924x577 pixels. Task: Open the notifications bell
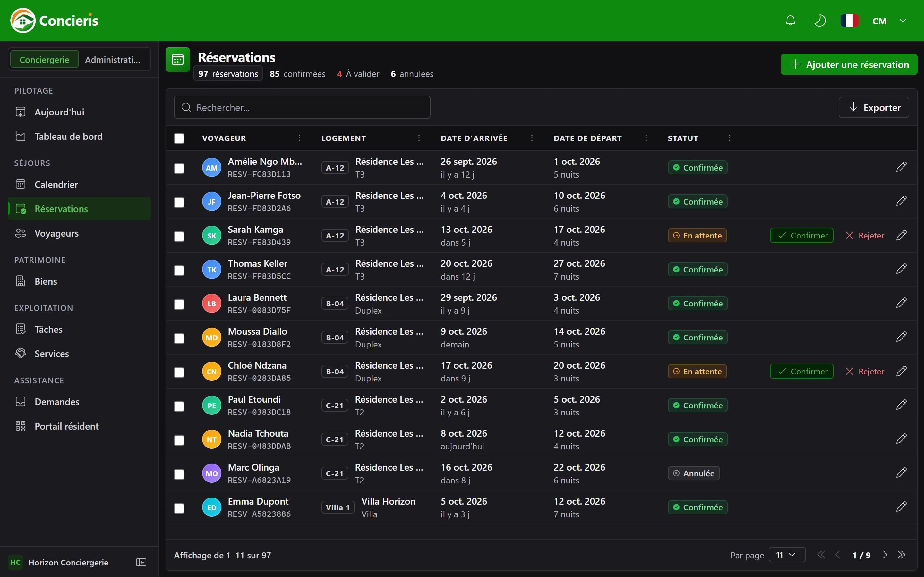tap(790, 21)
